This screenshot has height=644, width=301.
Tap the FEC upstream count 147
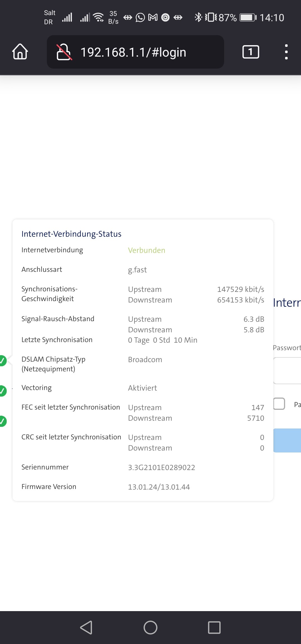tap(258, 408)
